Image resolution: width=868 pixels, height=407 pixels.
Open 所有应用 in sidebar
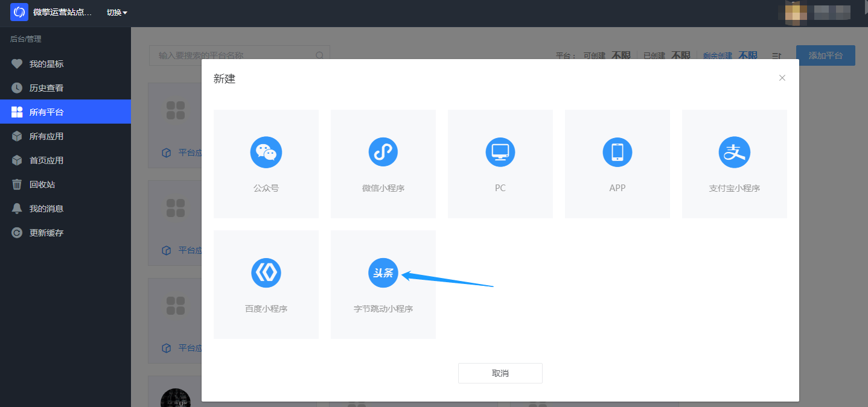pyautogui.click(x=65, y=136)
